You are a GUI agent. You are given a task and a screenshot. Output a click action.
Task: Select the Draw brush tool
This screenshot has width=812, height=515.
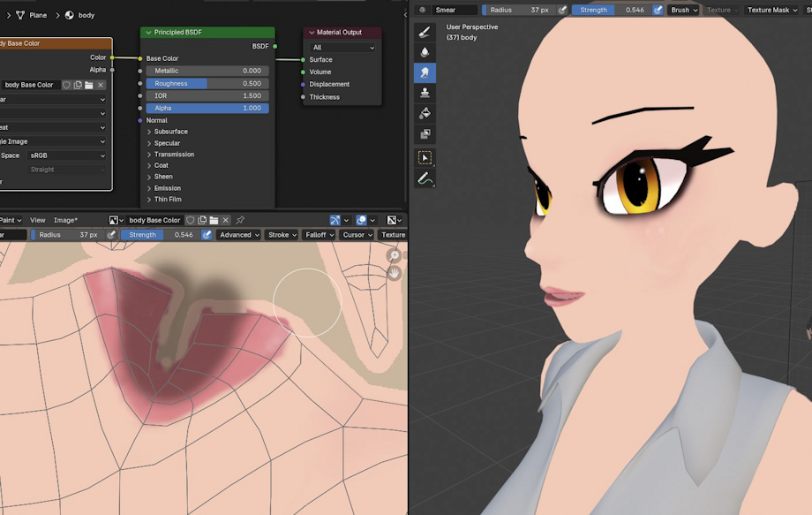pos(425,33)
